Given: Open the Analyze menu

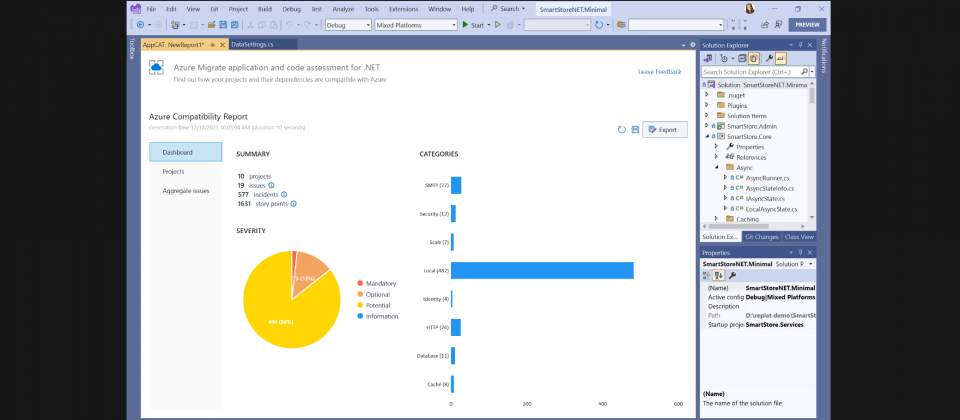Looking at the screenshot, I should (x=343, y=9).
